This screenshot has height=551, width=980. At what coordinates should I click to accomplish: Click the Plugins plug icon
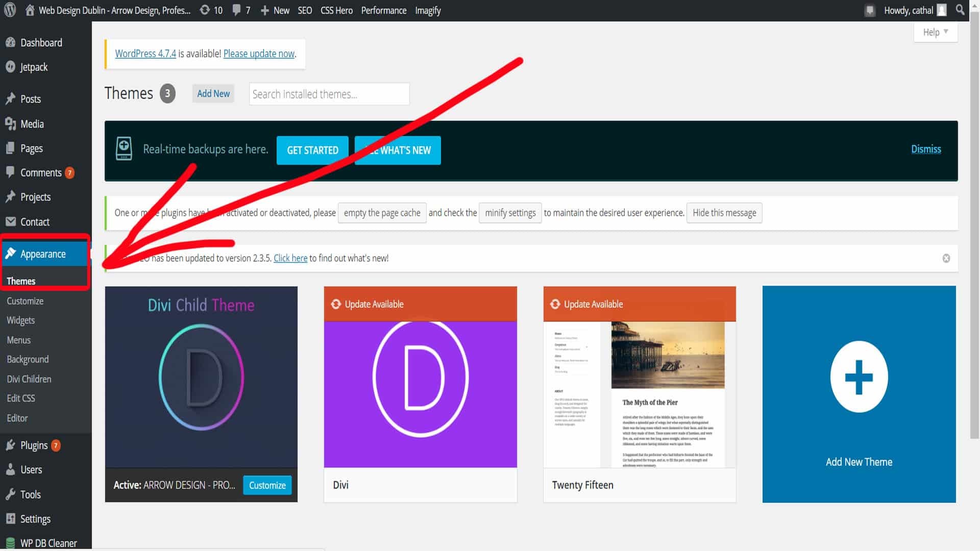pyautogui.click(x=10, y=445)
